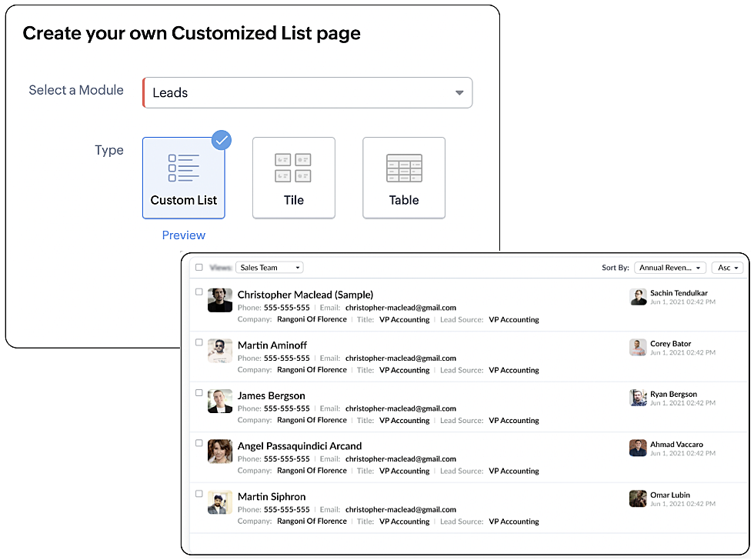Choose the Table layout icon
The width and height of the screenshot is (754, 560).
404,168
